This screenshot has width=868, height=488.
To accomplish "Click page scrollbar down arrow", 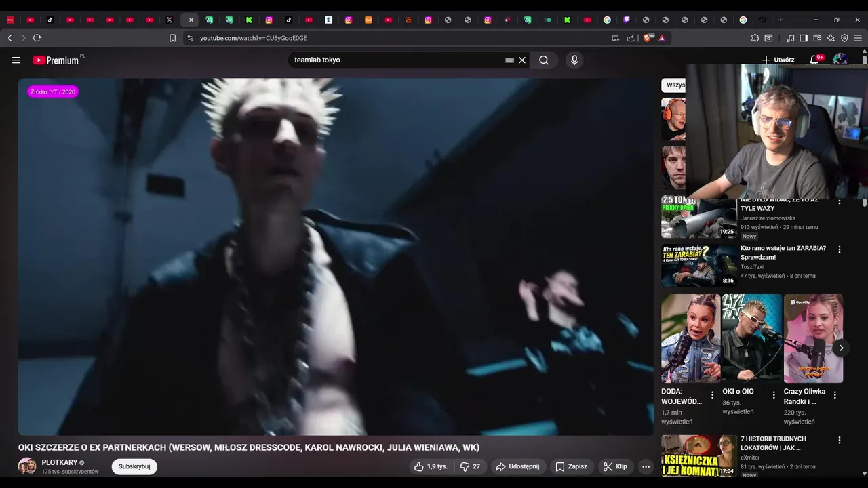I will (865, 474).
